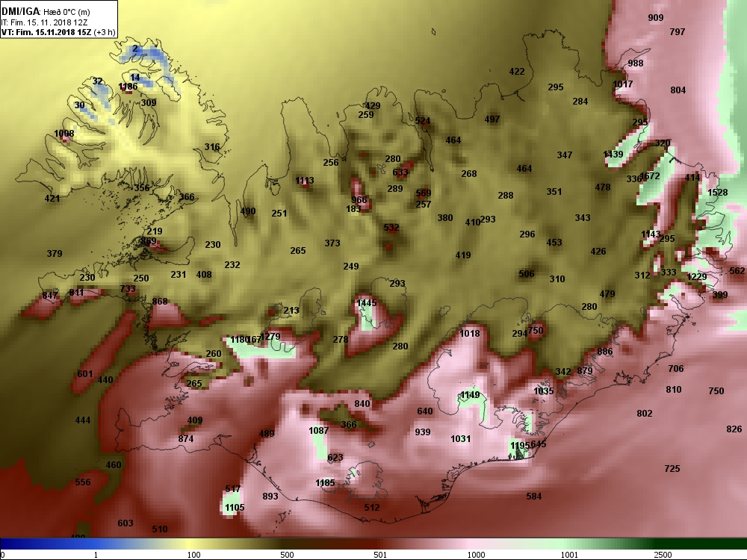Click the map value '524'
This screenshot has height=560, width=747.
pyautogui.click(x=423, y=121)
